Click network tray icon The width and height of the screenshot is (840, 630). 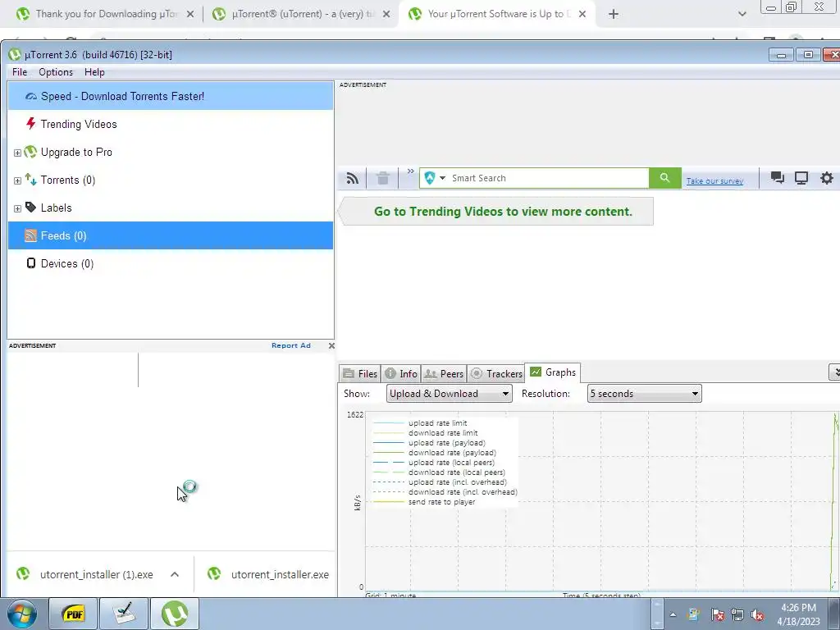tap(737, 614)
